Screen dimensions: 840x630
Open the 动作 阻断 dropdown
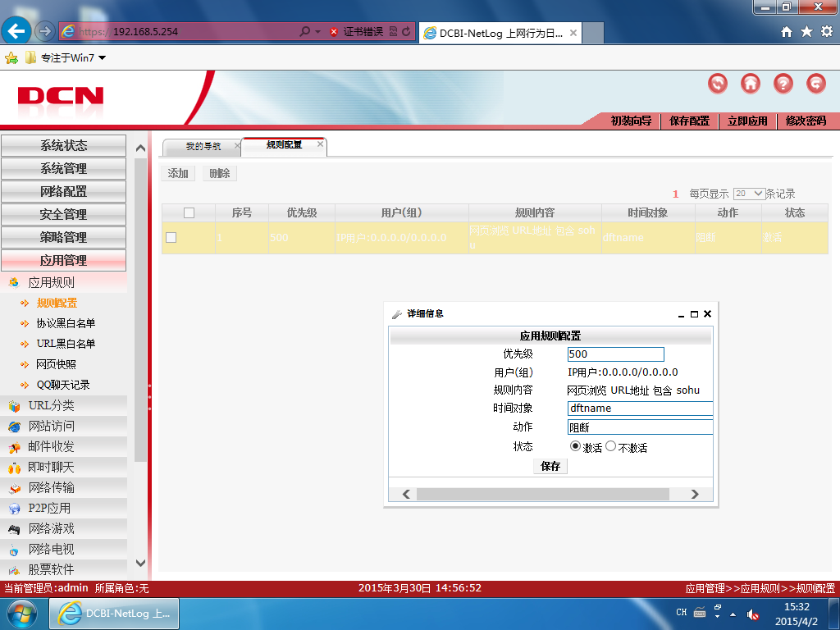(640, 427)
